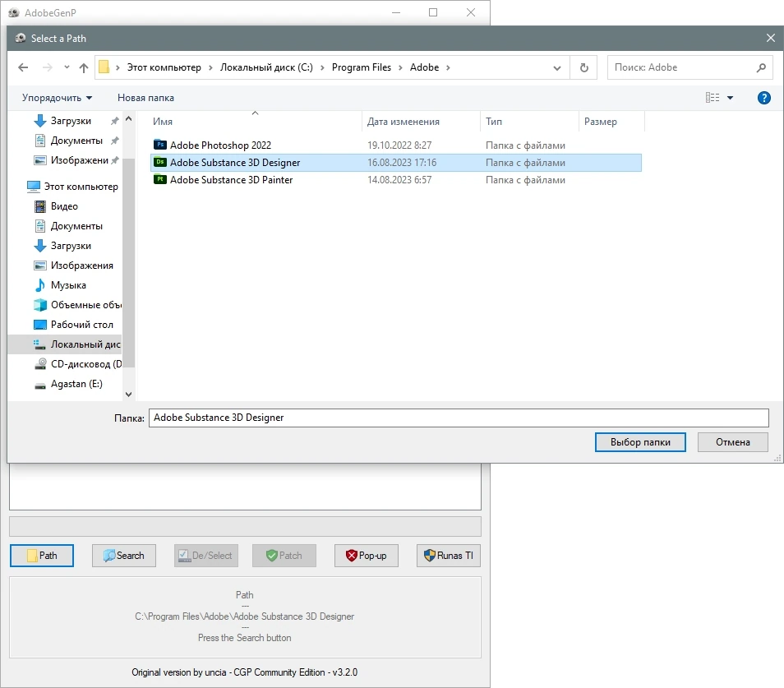Click 'Изображения' under Этот компьютер
This screenshot has height=688, width=784.
pos(82,266)
